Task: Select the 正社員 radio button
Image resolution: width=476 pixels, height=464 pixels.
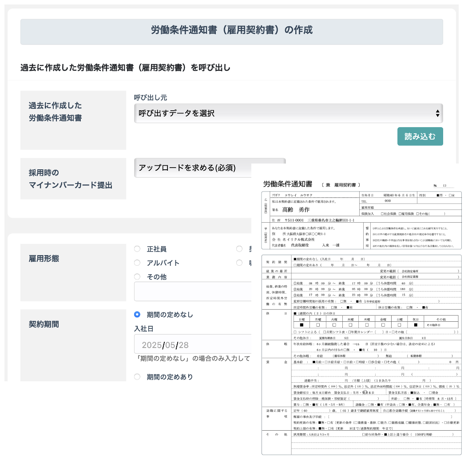Action: click(x=137, y=249)
